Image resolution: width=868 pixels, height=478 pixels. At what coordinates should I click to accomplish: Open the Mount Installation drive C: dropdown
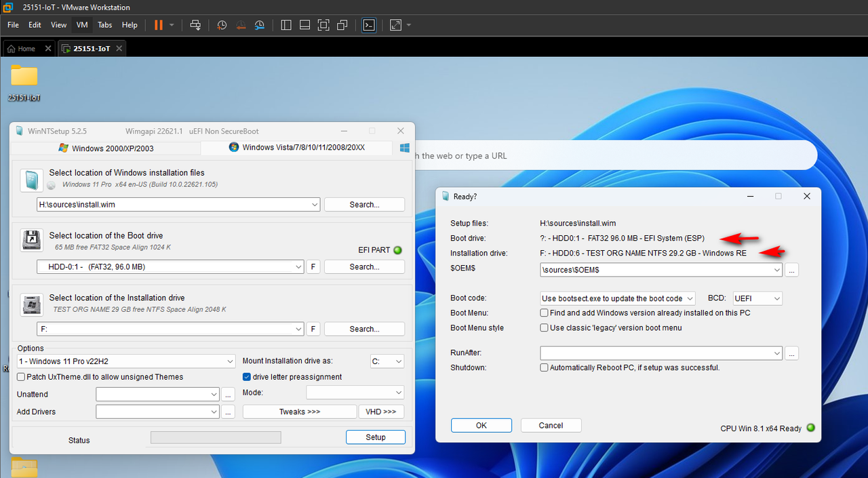click(x=387, y=361)
